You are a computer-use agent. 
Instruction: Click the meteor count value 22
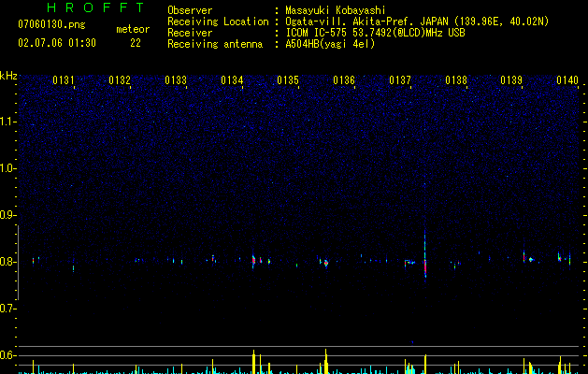tap(136, 43)
